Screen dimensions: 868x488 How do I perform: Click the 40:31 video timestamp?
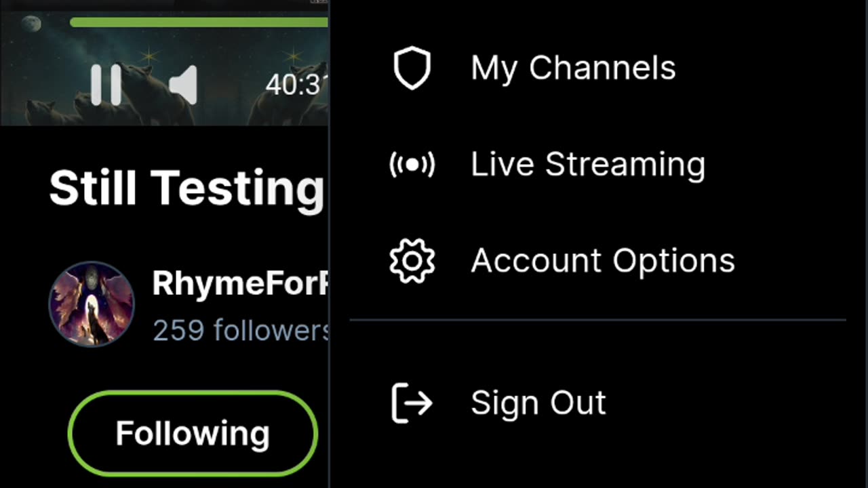click(296, 85)
